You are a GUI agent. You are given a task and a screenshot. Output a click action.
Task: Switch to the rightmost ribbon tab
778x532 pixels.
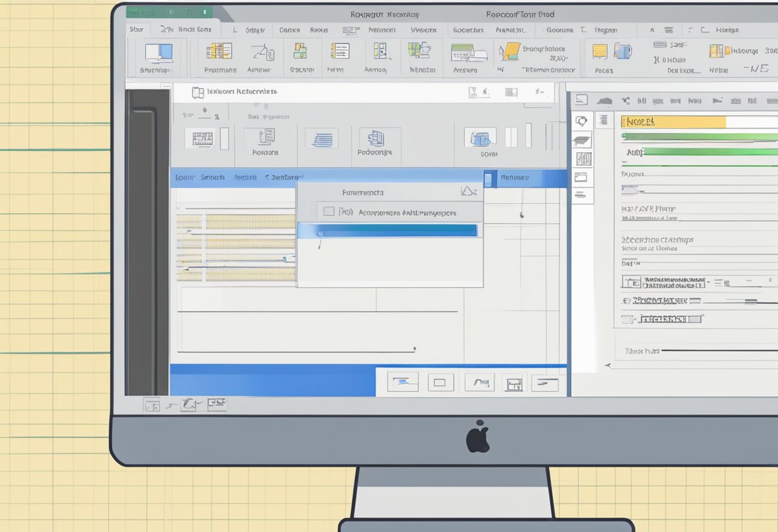pyautogui.click(x=727, y=30)
